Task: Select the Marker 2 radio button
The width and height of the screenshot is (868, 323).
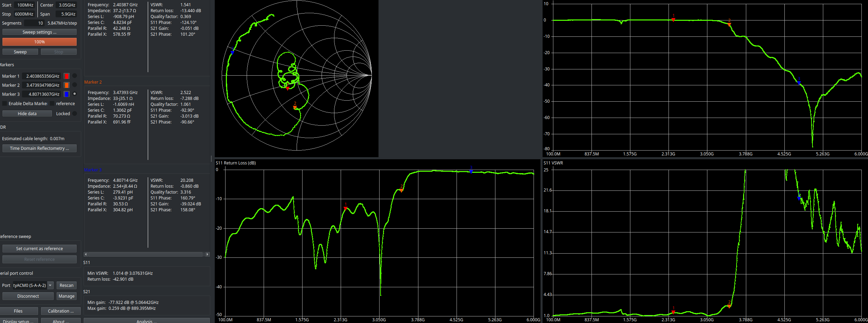Action: (75, 85)
